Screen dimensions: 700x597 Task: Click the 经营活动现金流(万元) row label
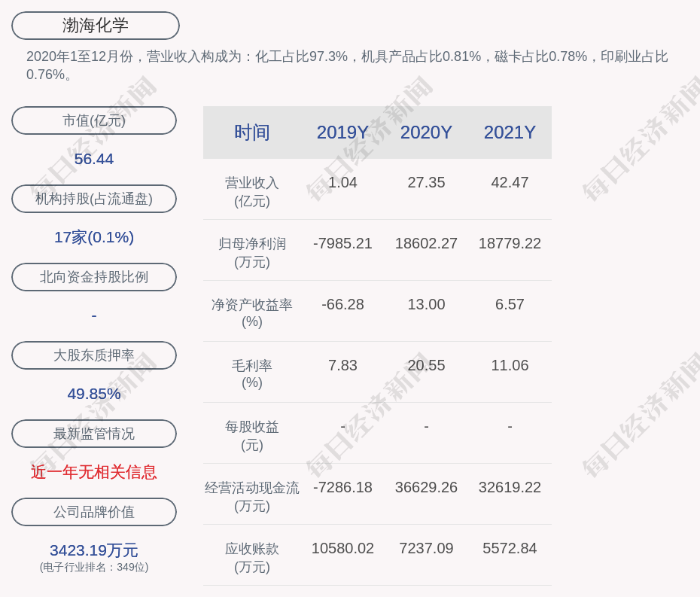click(252, 497)
